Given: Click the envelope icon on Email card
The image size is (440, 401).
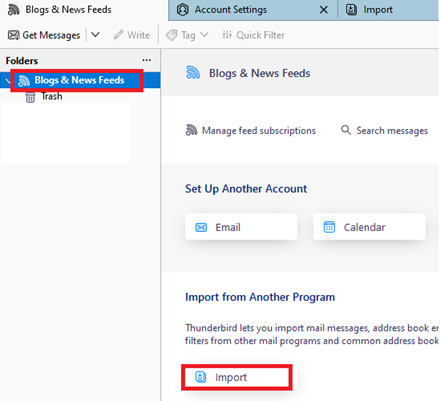Looking at the screenshot, I should pos(201,227).
